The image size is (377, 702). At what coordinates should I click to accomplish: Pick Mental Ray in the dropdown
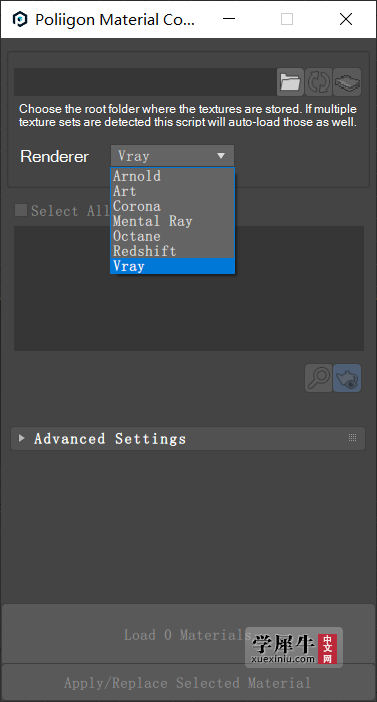coord(172,221)
